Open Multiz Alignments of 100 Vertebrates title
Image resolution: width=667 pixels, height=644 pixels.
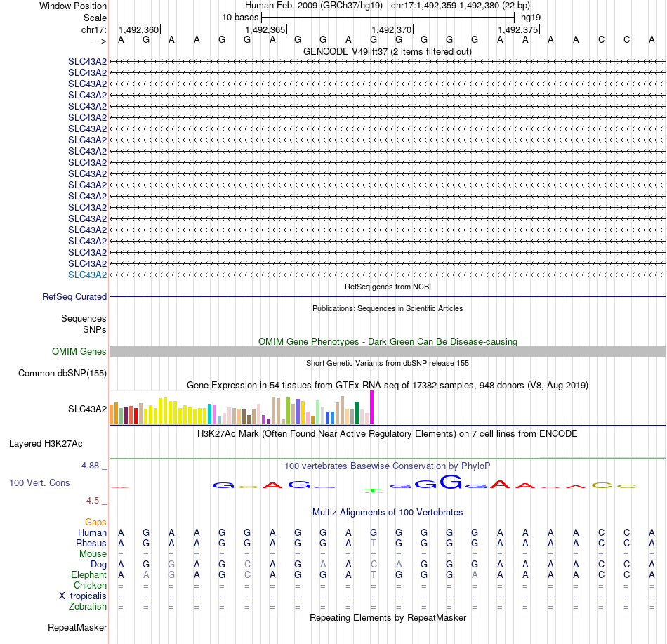click(388, 512)
